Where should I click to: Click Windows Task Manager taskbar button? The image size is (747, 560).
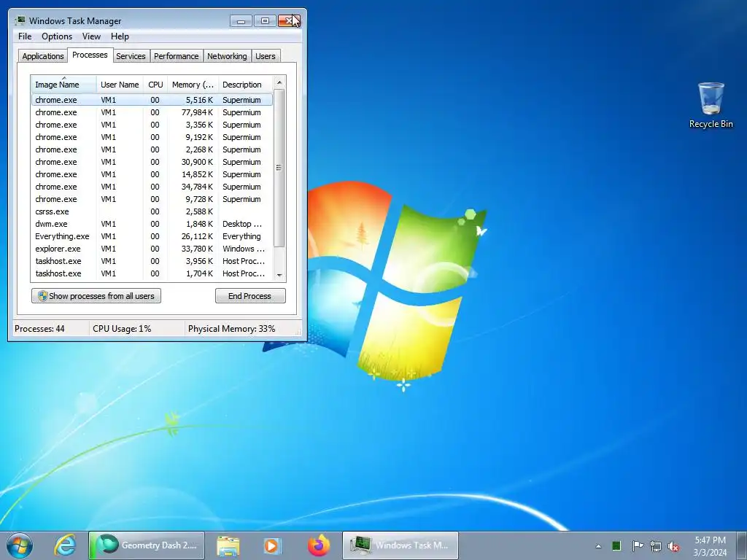coord(400,545)
